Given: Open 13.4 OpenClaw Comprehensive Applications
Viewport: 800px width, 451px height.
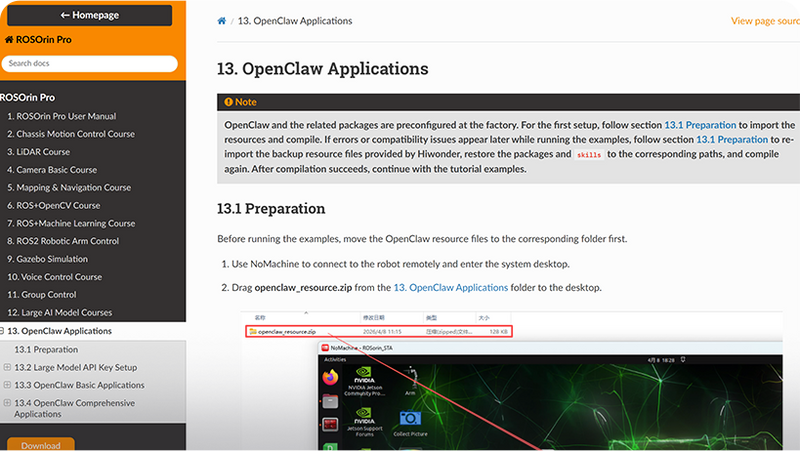Looking at the screenshot, I should 74,408.
